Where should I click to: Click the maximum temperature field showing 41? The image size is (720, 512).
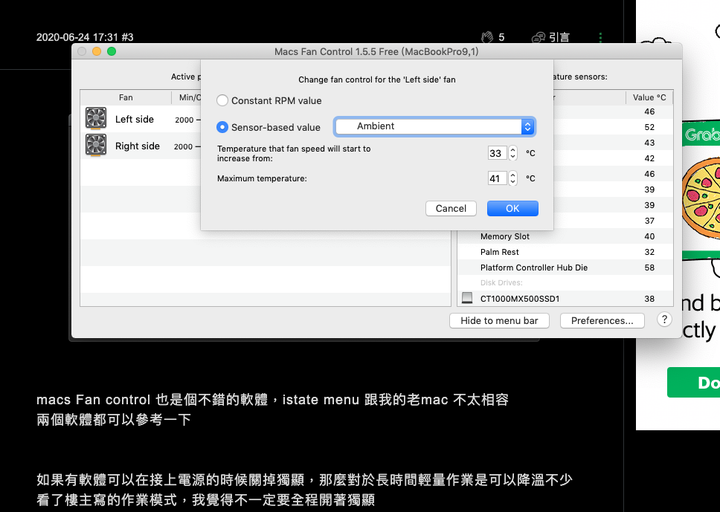[496, 178]
